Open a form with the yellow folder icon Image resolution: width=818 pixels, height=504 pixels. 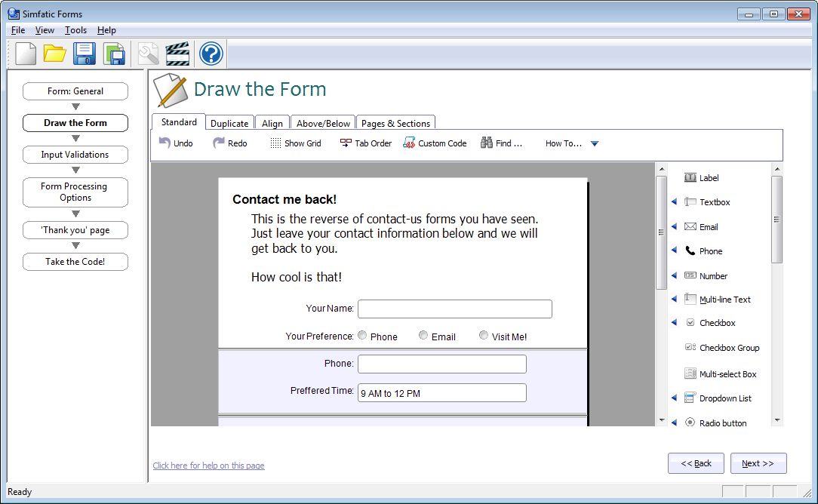(x=54, y=54)
